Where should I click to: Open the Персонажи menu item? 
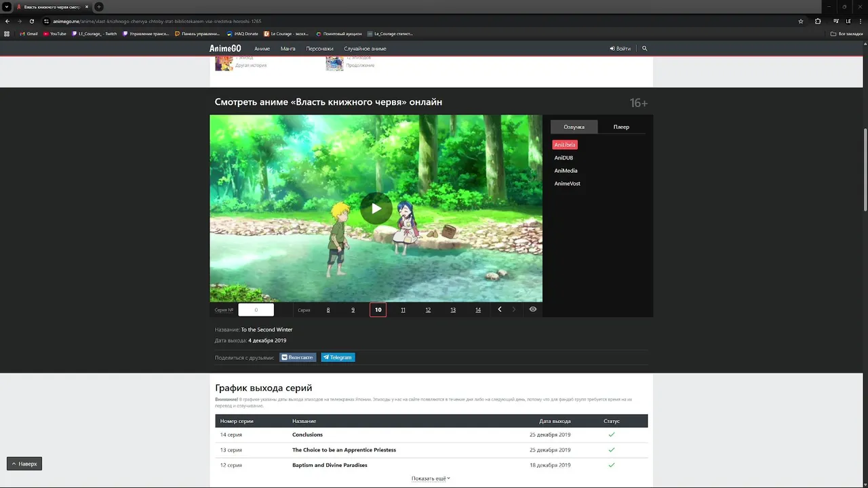click(x=319, y=49)
